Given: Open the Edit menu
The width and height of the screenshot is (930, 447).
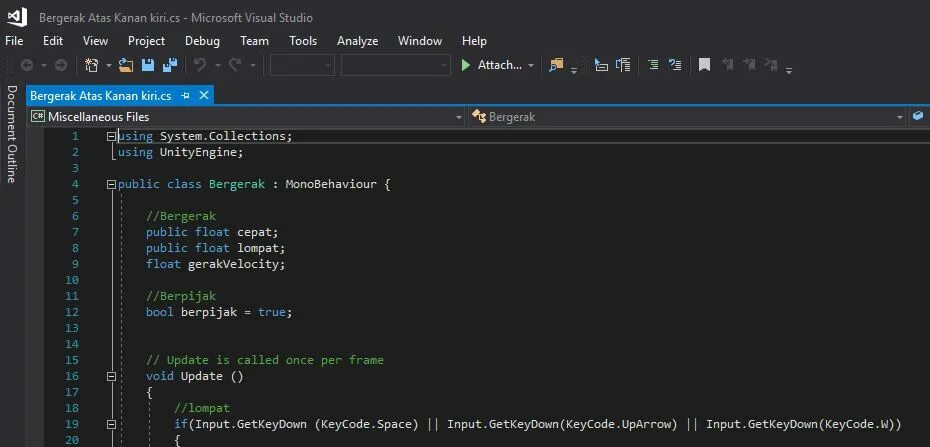Looking at the screenshot, I should 53,41.
